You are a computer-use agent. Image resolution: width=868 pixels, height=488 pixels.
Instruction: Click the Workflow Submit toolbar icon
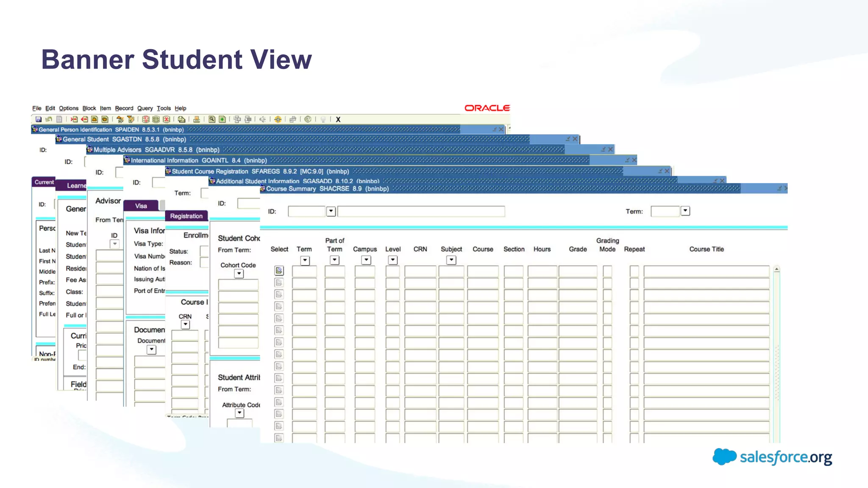point(237,119)
